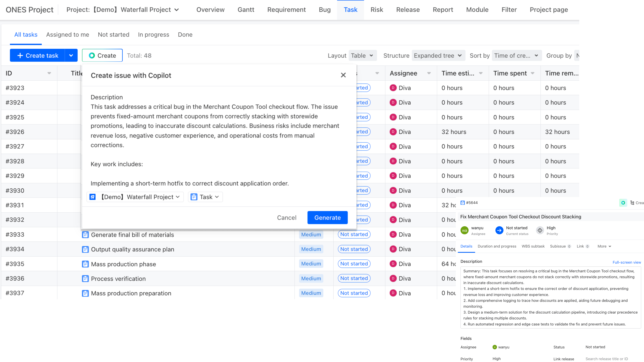Open the Create task split-button arrow
Image resolution: width=644 pixels, height=362 pixels.
pos(71,55)
